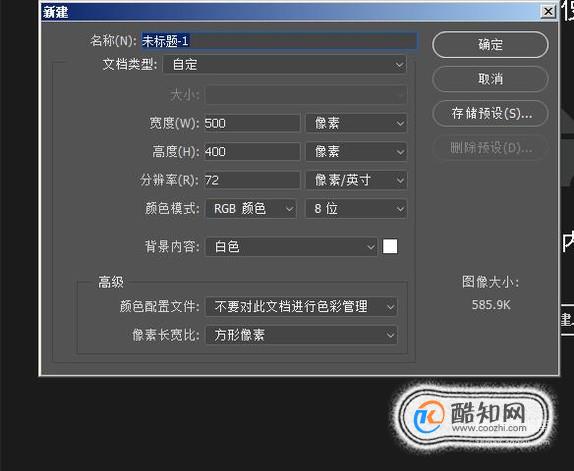The image size is (574, 471).
Task: Click the 分辨率 resolution field showing 72
Action: coord(252,180)
